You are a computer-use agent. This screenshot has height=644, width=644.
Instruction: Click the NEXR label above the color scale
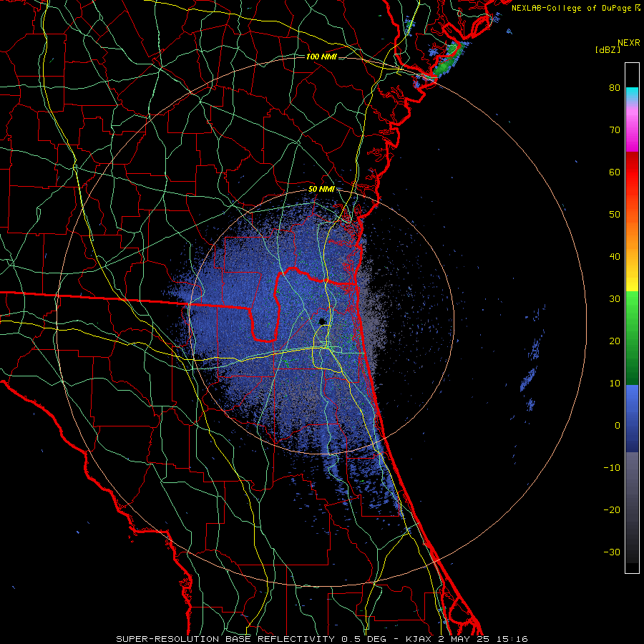pyautogui.click(x=629, y=43)
